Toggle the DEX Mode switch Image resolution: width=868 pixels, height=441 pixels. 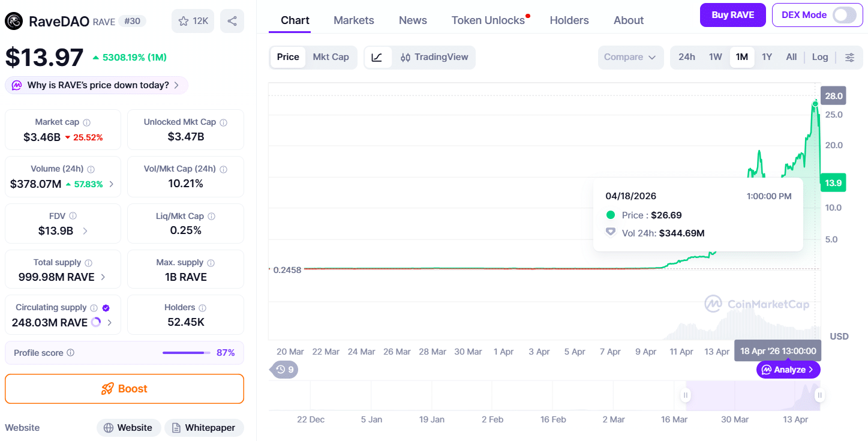pos(844,15)
